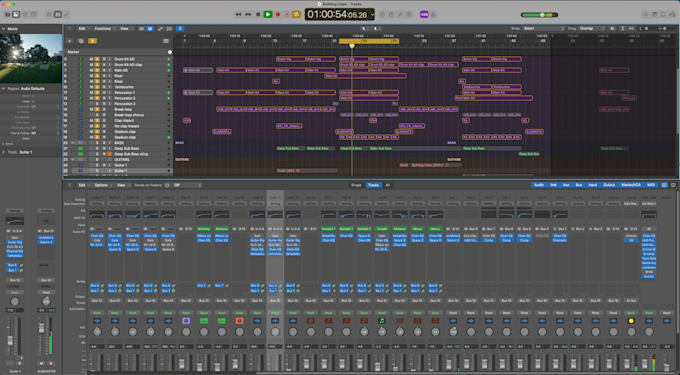Toggle the yellow global Solo S button
Image resolution: width=680 pixels, height=375 pixels.
pos(92,41)
